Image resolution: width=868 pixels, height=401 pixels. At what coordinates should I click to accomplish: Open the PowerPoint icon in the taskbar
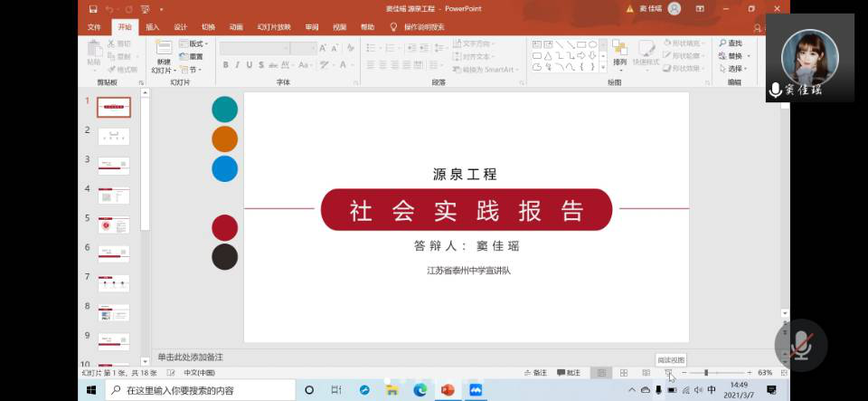coord(447,390)
